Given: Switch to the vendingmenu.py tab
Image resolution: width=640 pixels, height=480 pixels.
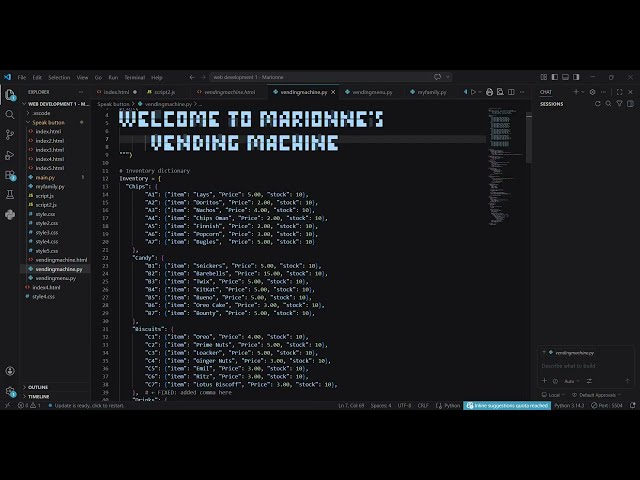Looking at the screenshot, I should coord(372,92).
